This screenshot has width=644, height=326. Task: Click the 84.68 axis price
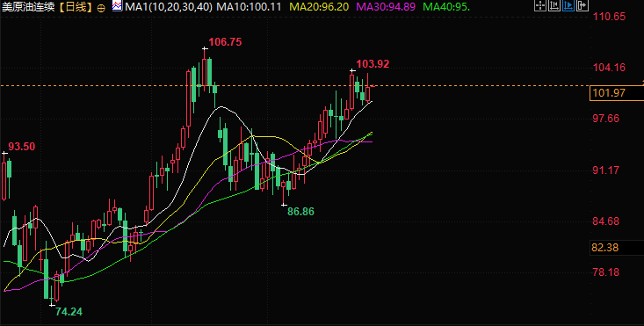click(605, 221)
